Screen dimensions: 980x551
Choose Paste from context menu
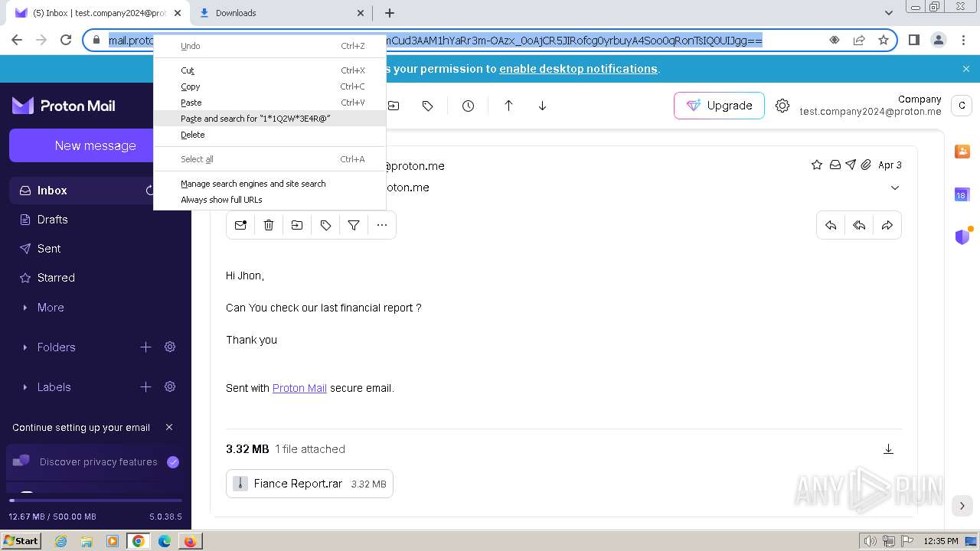click(x=269, y=103)
